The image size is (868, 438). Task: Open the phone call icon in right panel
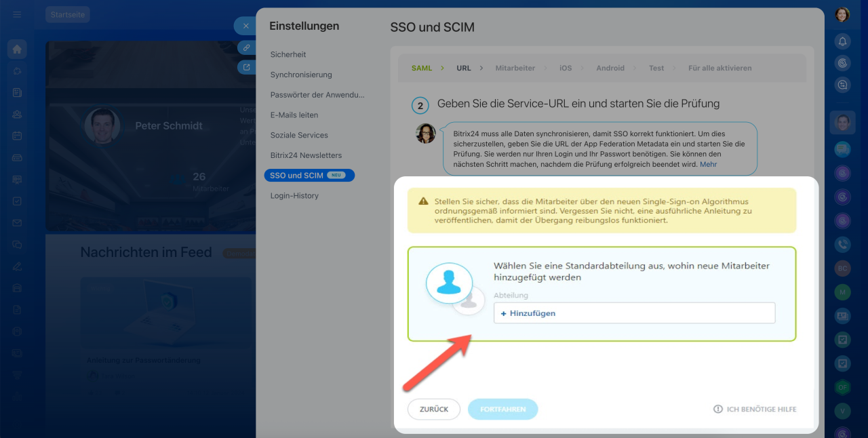tap(842, 243)
